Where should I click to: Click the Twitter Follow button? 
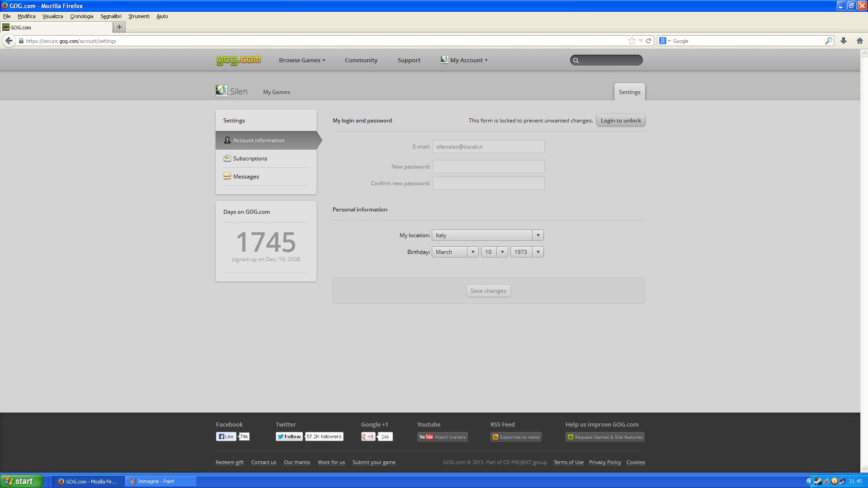coord(289,436)
